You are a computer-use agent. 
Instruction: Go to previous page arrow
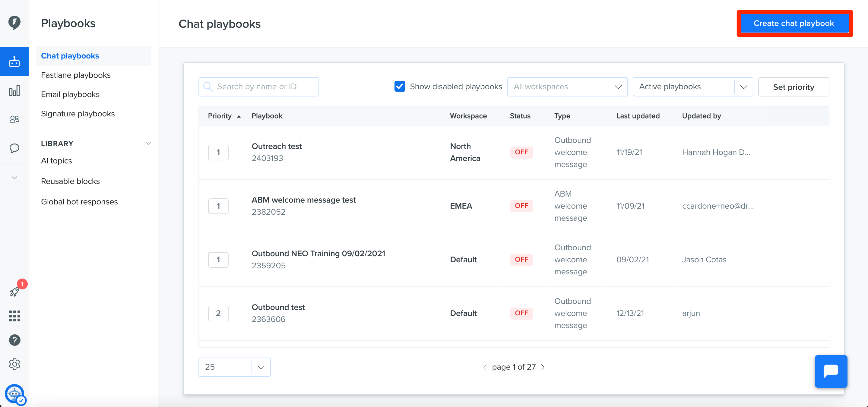click(x=485, y=367)
